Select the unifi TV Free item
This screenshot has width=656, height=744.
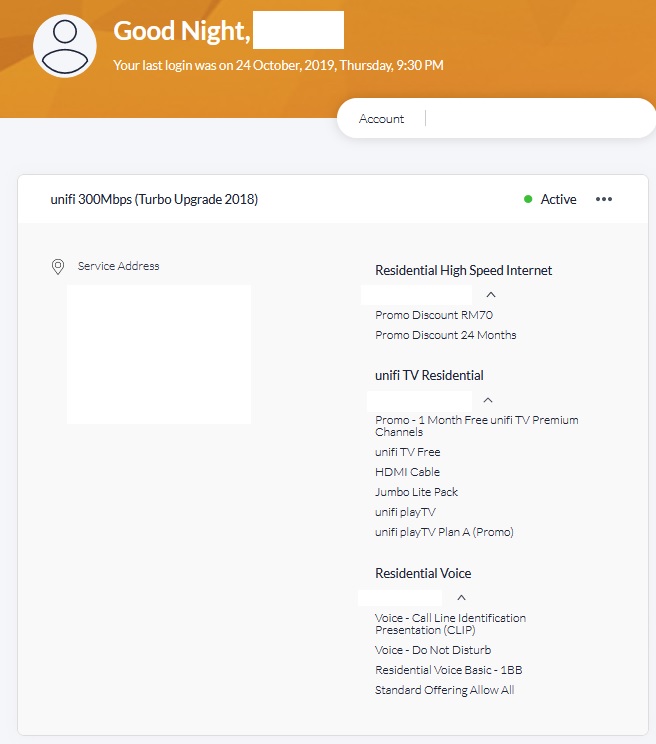[407, 452]
